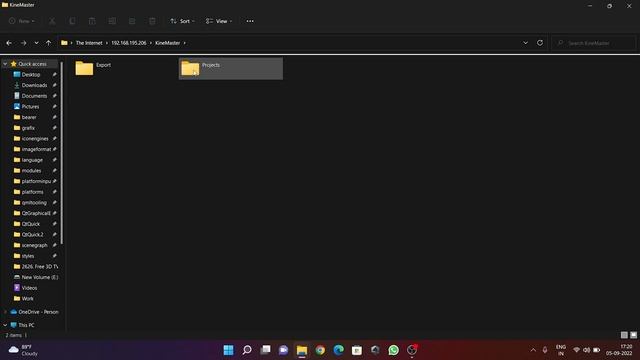Collapse the This PC section
This screenshot has width=640, height=360.
pyautogui.click(x=5, y=325)
